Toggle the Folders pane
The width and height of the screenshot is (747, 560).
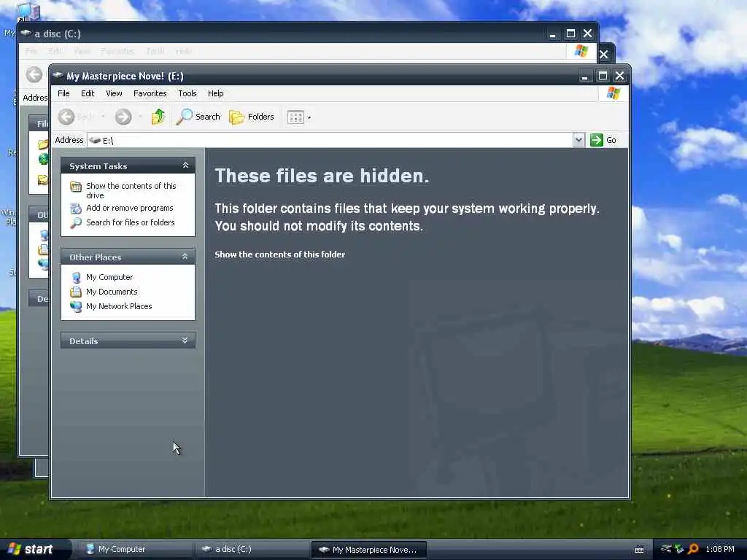pyautogui.click(x=252, y=117)
